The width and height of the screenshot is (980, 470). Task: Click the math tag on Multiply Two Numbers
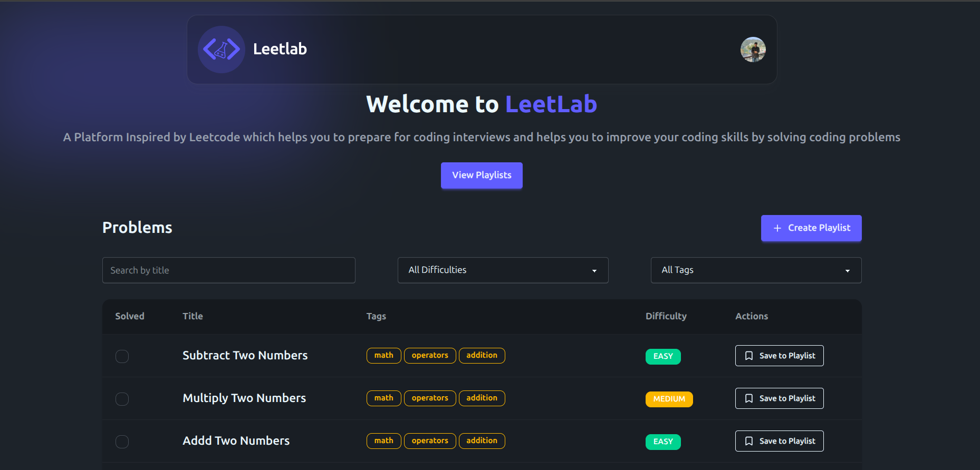click(384, 398)
